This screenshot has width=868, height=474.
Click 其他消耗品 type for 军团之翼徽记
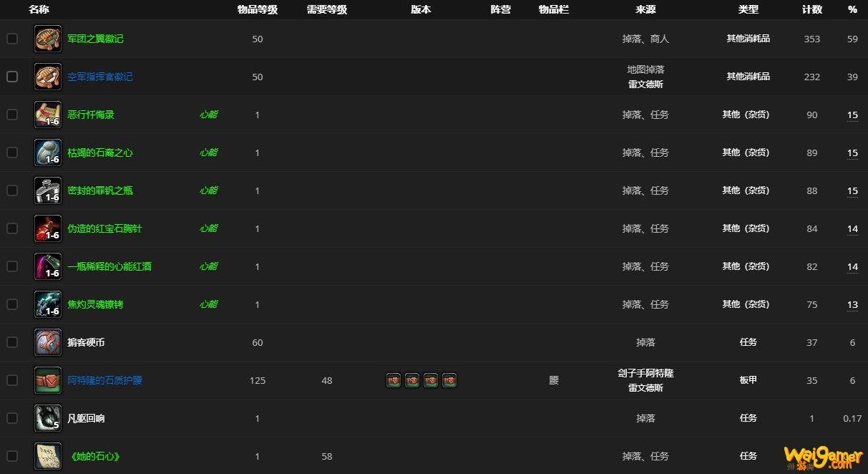click(x=748, y=39)
